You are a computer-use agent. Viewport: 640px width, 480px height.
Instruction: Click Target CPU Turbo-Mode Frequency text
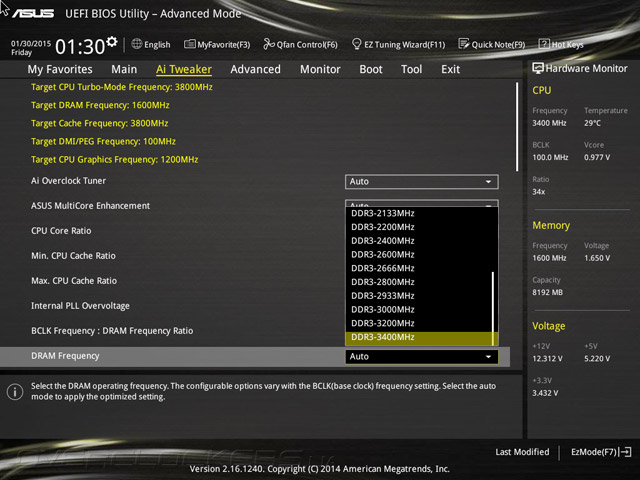122,87
